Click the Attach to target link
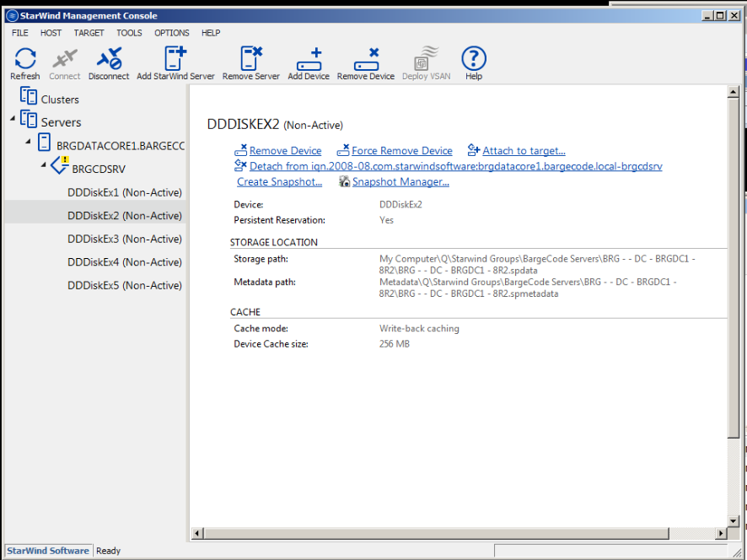The width and height of the screenshot is (747, 560). [x=524, y=151]
